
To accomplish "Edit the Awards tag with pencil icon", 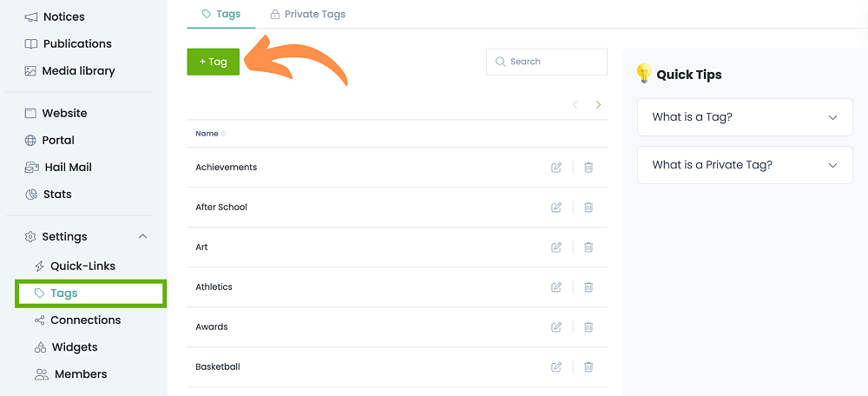I will click(556, 327).
